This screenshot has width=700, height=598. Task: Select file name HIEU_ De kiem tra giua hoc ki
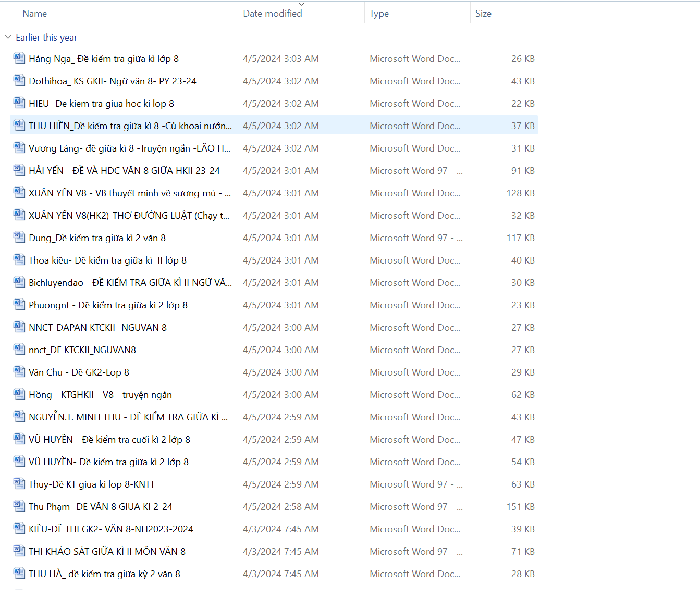pos(102,104)
